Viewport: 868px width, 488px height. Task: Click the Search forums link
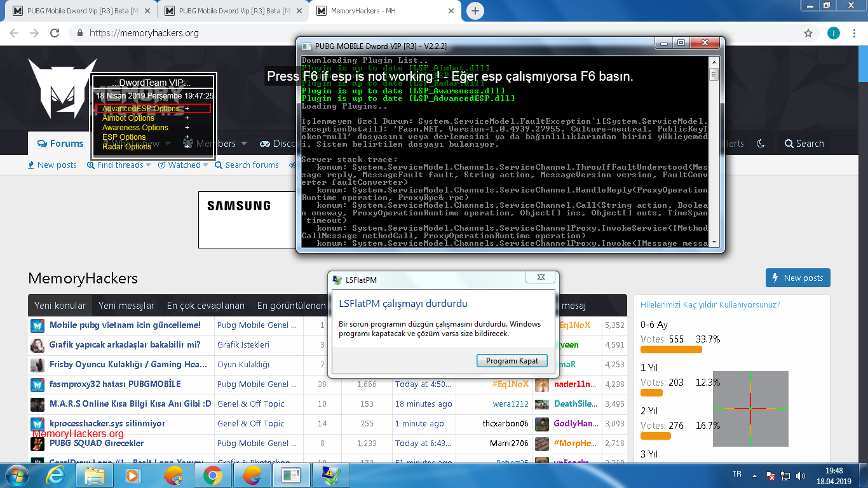tap(247, 165)
